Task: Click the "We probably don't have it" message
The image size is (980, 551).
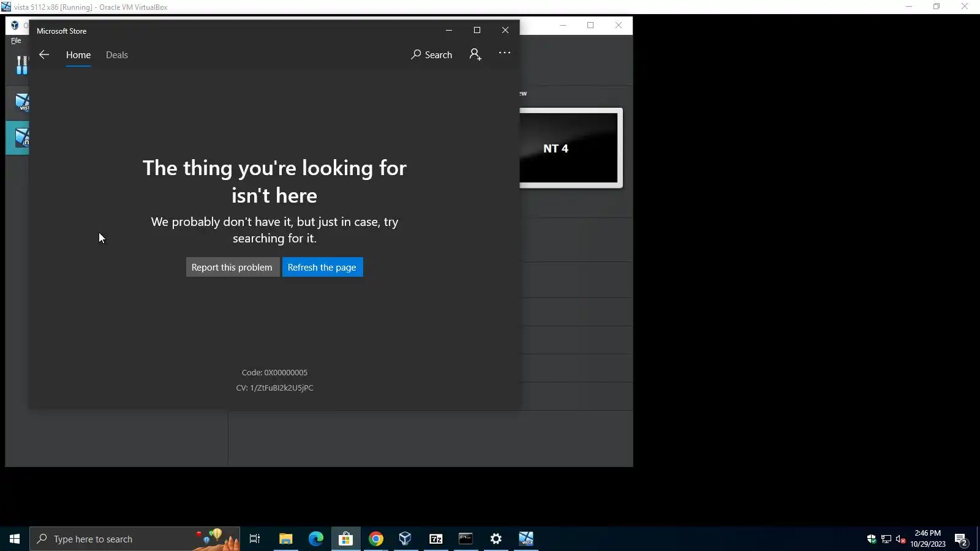Action: pos(274,230)
